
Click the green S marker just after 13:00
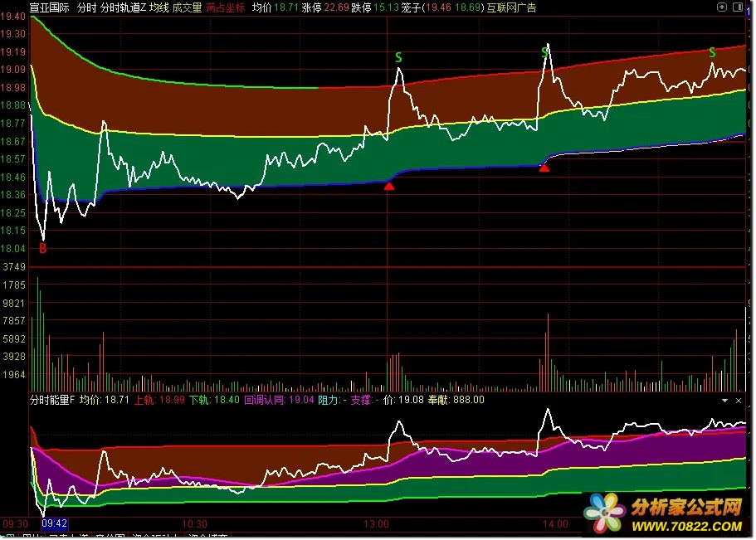pyautogui.click(x=398, y=58)
